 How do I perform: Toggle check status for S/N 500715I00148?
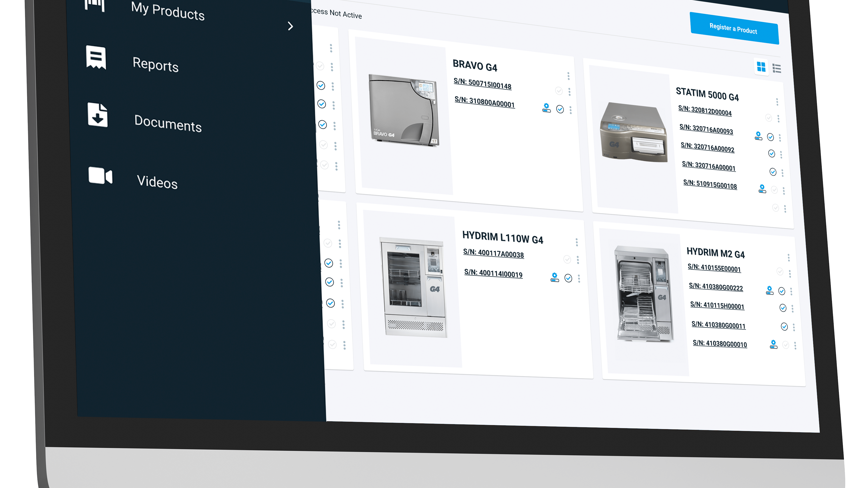pyautogui.click(x=559, y=91)
